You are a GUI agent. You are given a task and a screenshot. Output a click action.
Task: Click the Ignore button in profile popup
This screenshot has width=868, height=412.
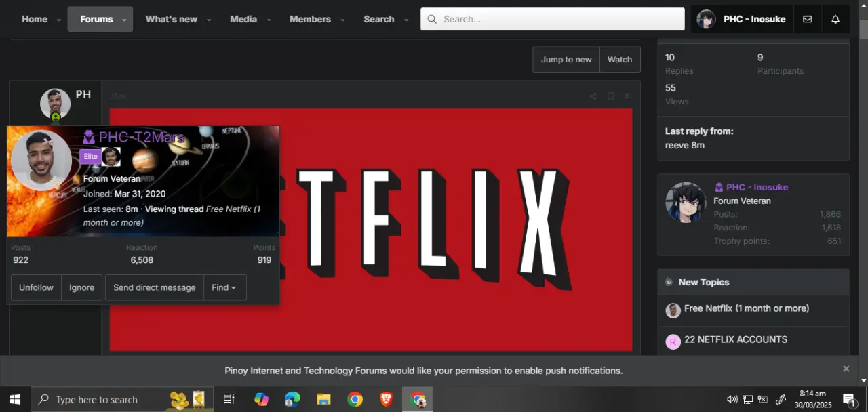[x=81, y=287]
